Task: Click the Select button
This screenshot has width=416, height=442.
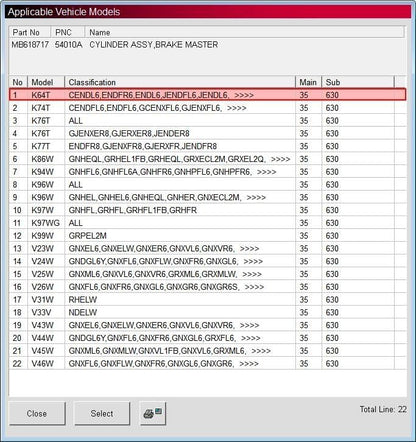Action: pyautogui.click(x=102, y=413)
